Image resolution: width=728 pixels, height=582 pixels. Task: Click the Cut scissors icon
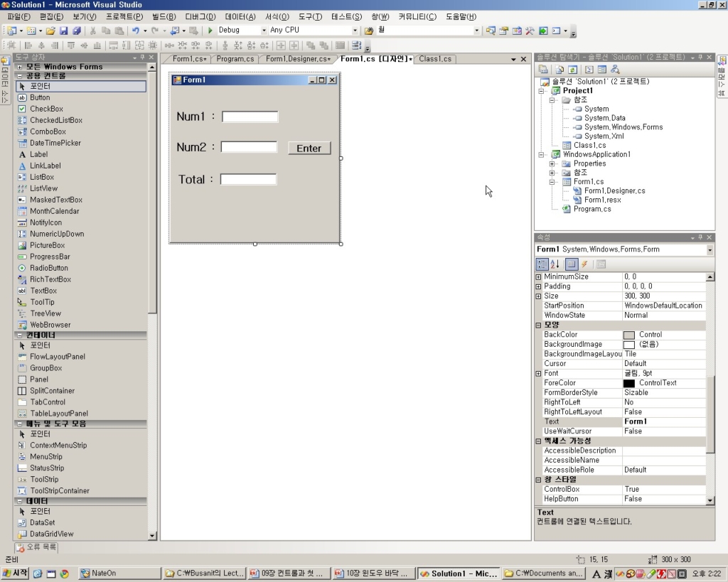93,31
